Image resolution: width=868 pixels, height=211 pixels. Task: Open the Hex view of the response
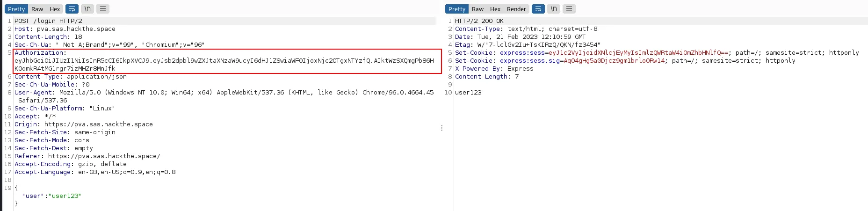pos(495,9)
